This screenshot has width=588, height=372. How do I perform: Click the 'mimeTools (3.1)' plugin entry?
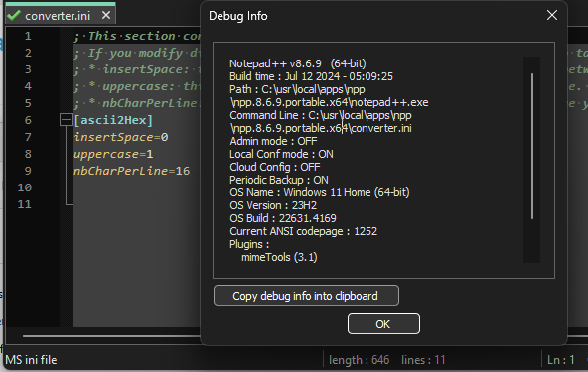[279, 257]
